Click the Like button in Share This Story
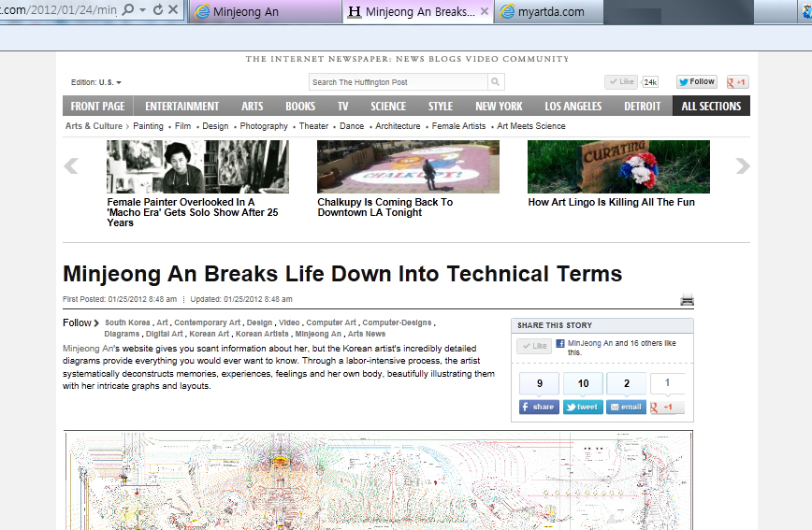Image resolution: width=812 pixels, height=530 pixels. click(x=534, y=346)
